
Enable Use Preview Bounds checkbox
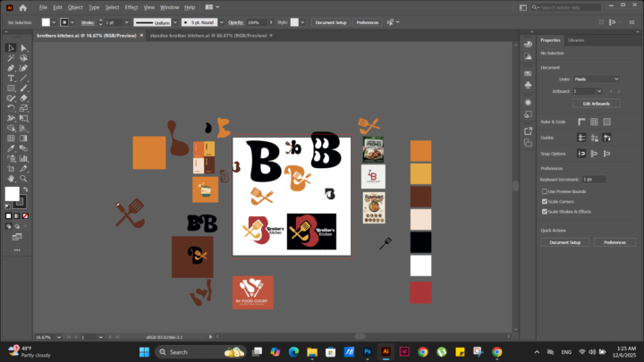point(545,191)
